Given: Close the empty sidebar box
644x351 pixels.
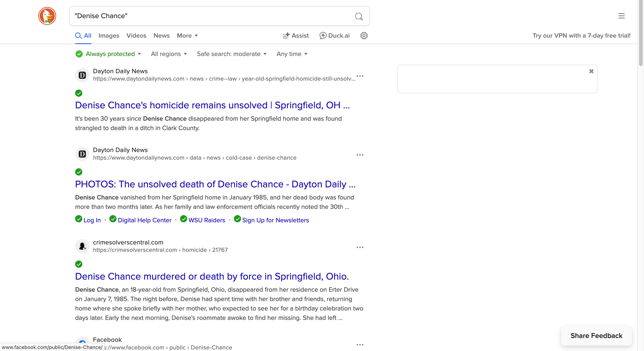Looking at the screenshot, I should pyautogui.click(x=591, y=71).
